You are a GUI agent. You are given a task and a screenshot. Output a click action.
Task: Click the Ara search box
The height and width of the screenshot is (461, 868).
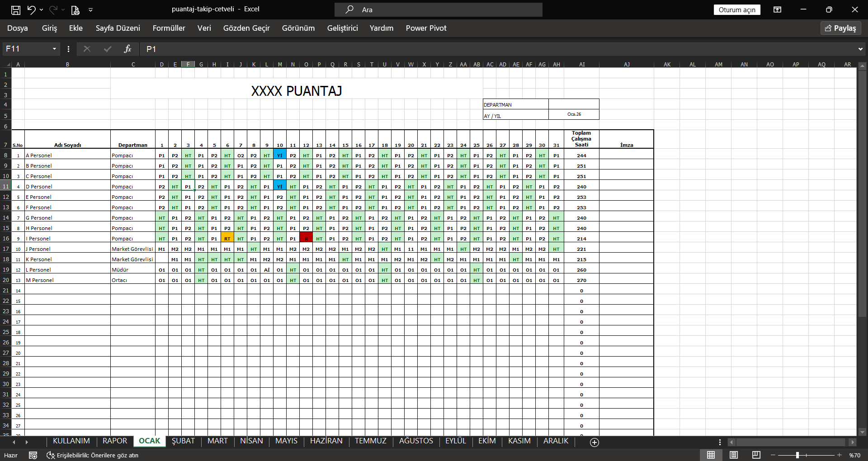439,9
